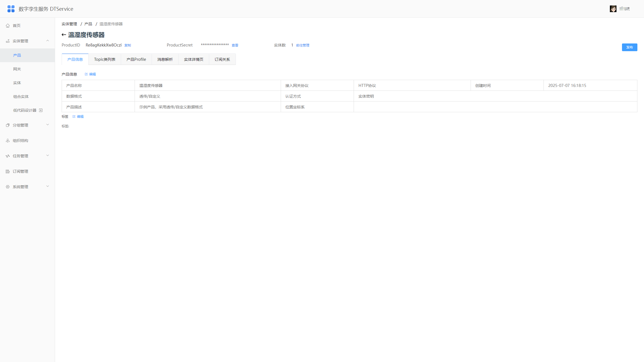The height and width of the screenshot is (362, 644).
Task: Select the 订阅关系 tab
Action: click(x=222, y=59)
